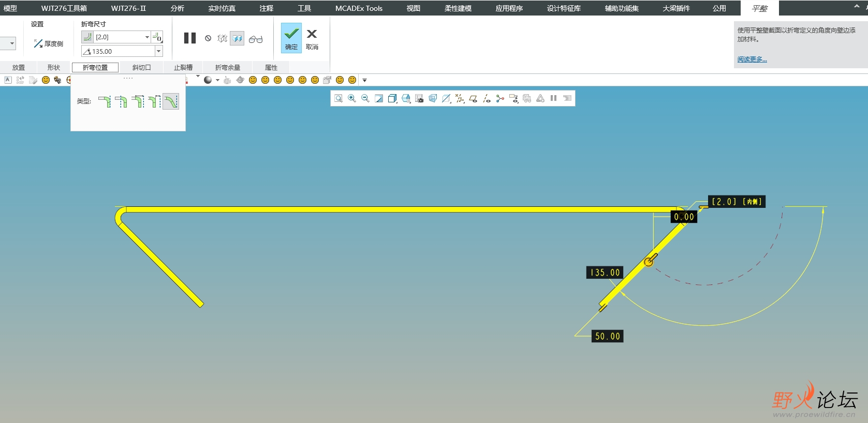Toggle datum axis display eye icon
This screenshot has width=868, height=423.
pyautogui.click(x=487, y=98)
